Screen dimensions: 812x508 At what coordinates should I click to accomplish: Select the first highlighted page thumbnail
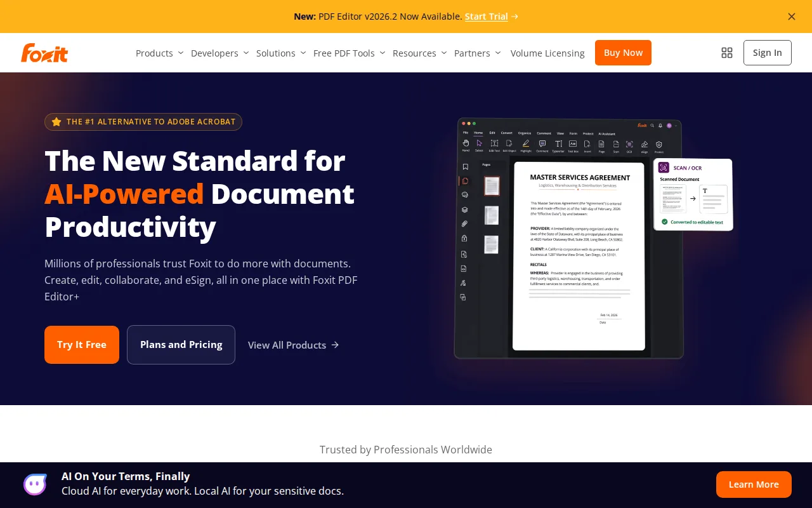click(492, 186)
